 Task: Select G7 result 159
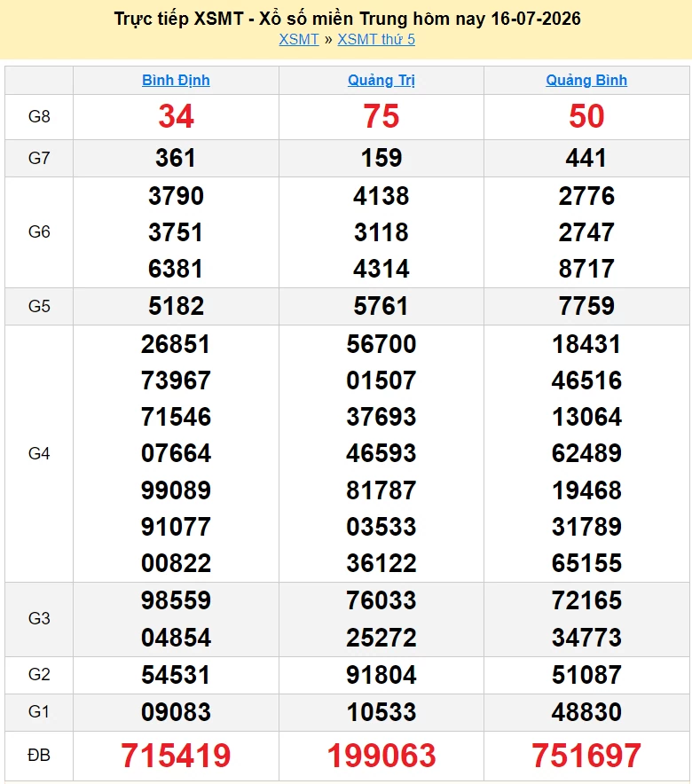[381, 158]
